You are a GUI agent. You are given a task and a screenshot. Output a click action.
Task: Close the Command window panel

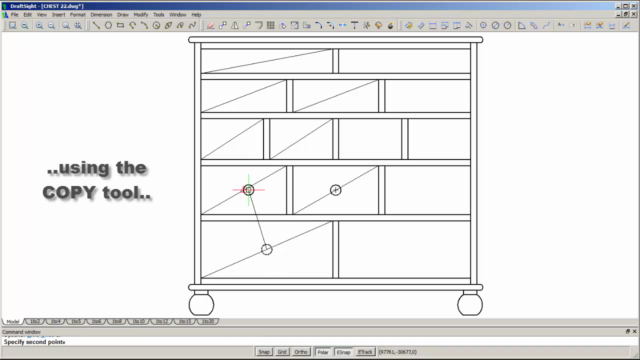tap(635, 331)
